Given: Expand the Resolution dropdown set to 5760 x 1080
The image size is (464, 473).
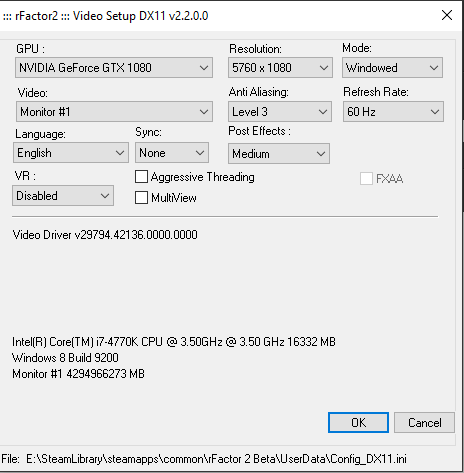Looking at the screenshot, I should pos(280,68).
